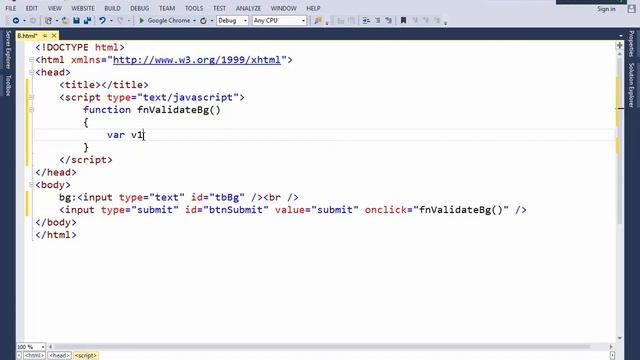Click the account avatar icon beside Sign in
640x360 pixels.
[631, 9]
